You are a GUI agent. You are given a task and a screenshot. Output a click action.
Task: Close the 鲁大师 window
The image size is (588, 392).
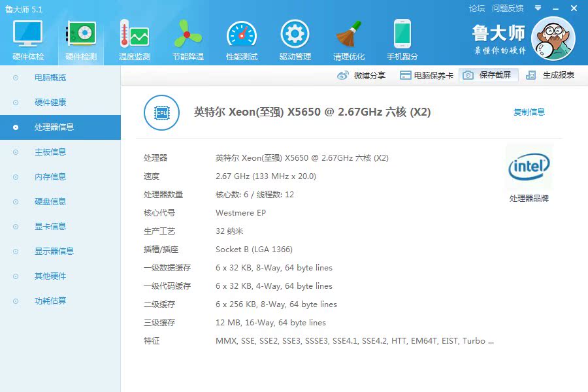tap(574, 8)
